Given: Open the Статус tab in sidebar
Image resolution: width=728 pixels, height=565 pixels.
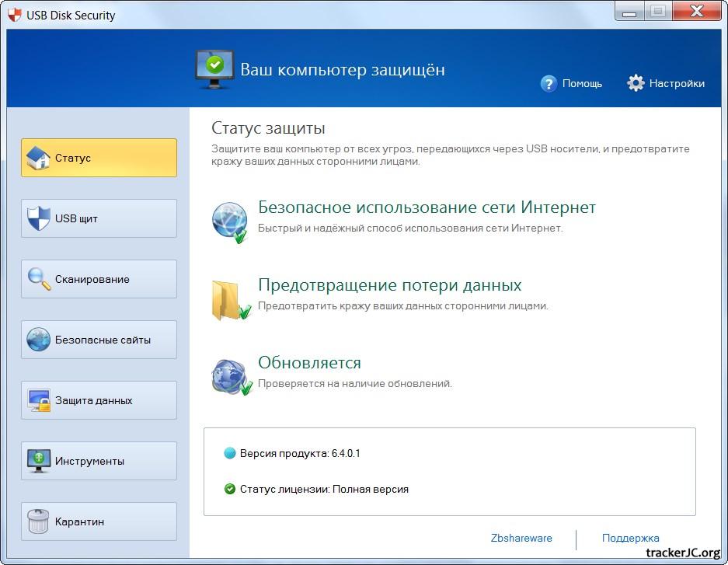Looking at the screenshot, I should pos(99,158).
